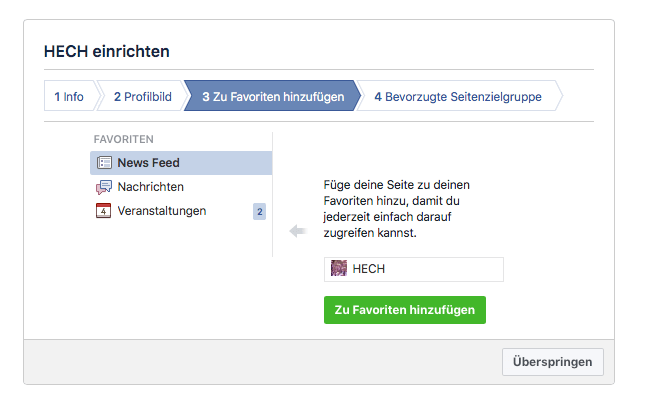Click the HECH einrichten dialog title
646x400 pixels.
click(x=107, y=51)
